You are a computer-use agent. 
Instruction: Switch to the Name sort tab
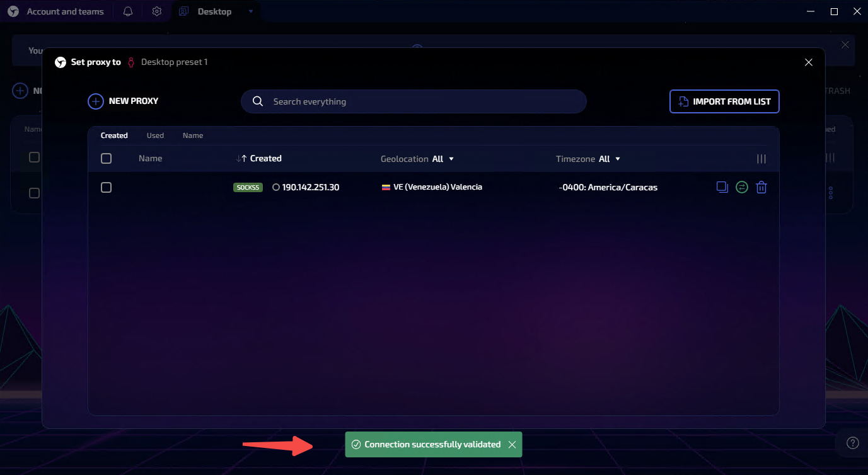(x=193, y=135)
